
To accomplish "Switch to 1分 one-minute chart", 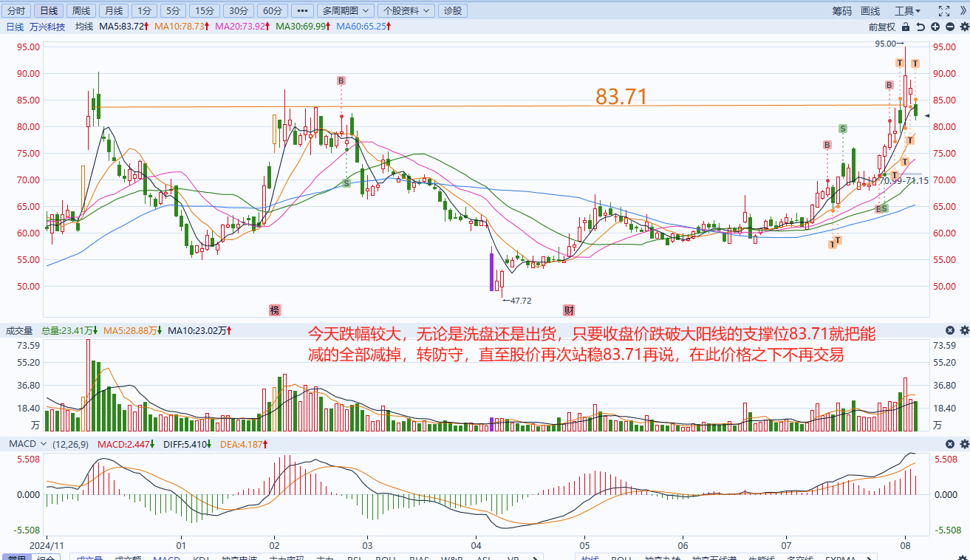I will pos(143,11).
